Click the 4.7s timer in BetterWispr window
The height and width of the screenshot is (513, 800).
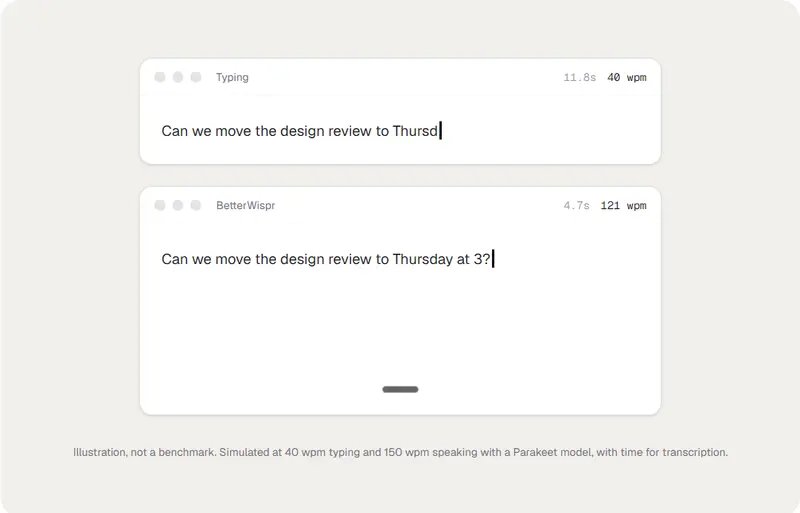pos(577,206)
